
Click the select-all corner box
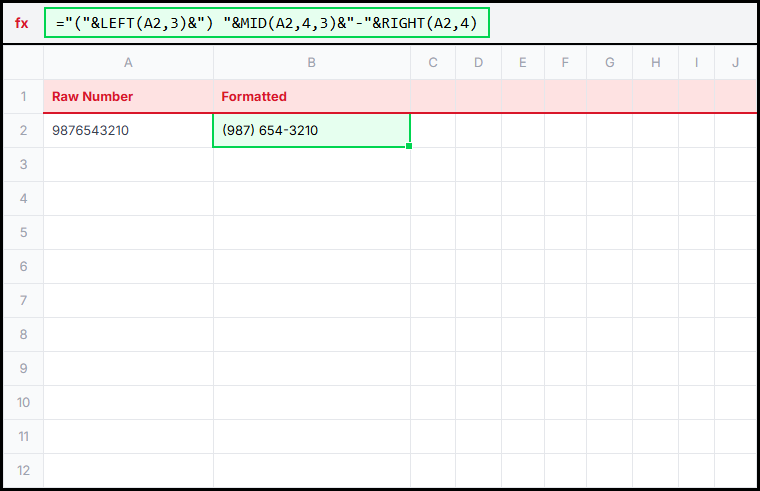coord(23,63)
